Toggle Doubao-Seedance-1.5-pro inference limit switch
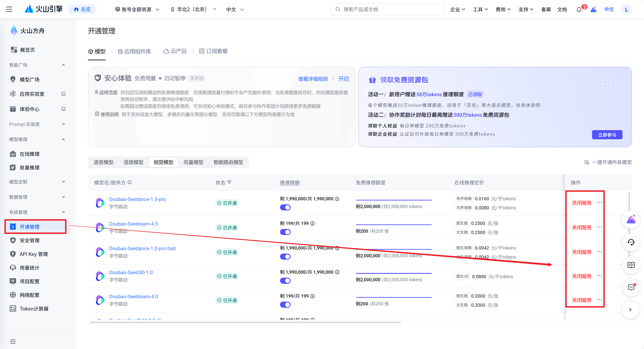The image size is (644, 349). 285,207
